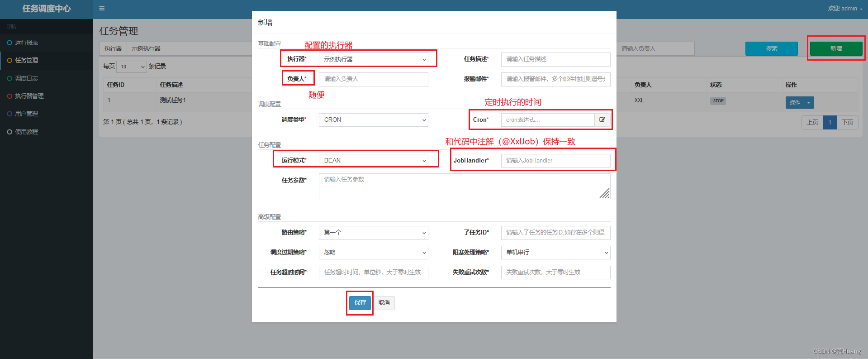The height and width of the screenshot is (359, 868).
Task: Focus the 任务参数 textarea
Action: point(465,187)
